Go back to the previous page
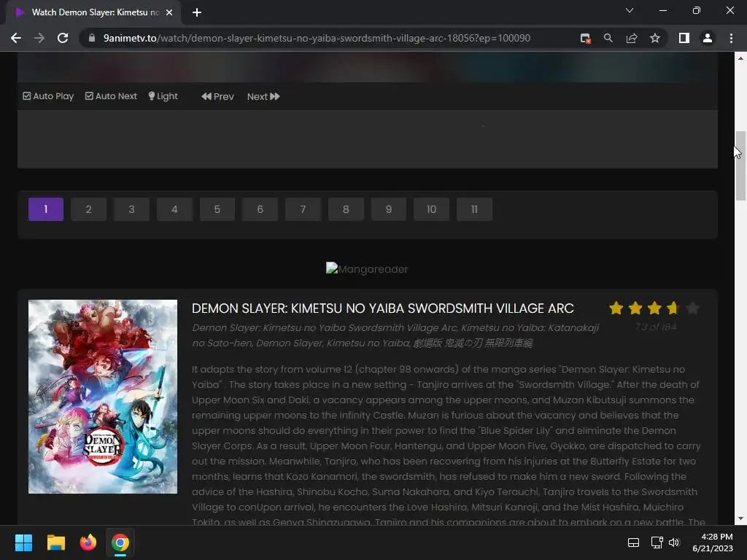This screenshot has height=560, width=747. [16, 38]
